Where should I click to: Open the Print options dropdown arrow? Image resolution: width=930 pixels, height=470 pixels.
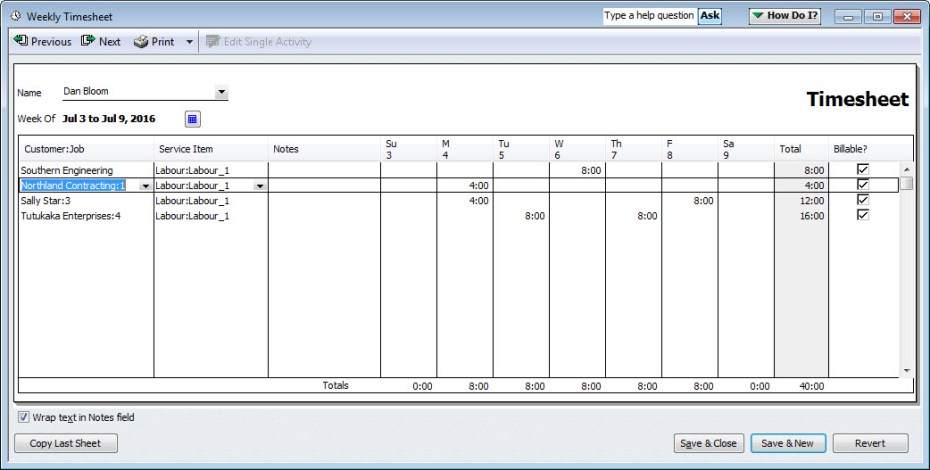pyautogui.click(x=190, y=42)
